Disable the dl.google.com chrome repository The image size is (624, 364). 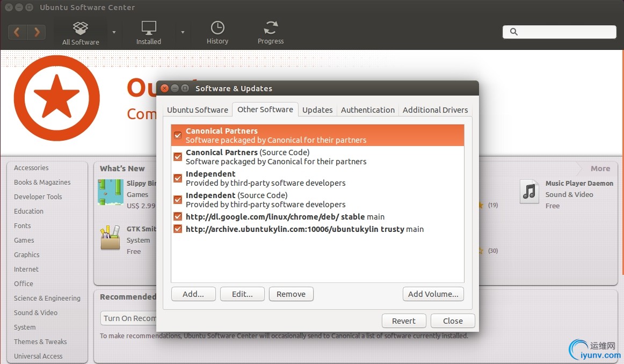tap(178, 217)
